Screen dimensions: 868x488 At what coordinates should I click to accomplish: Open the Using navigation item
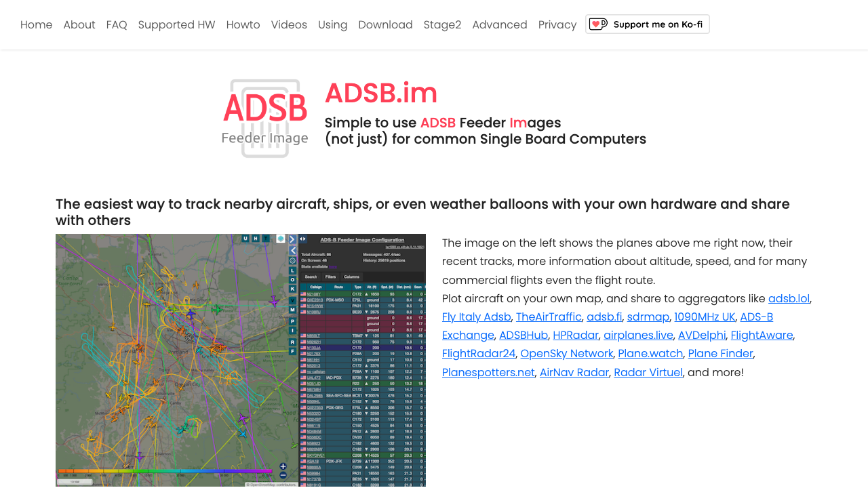click(x=333, y=25)
